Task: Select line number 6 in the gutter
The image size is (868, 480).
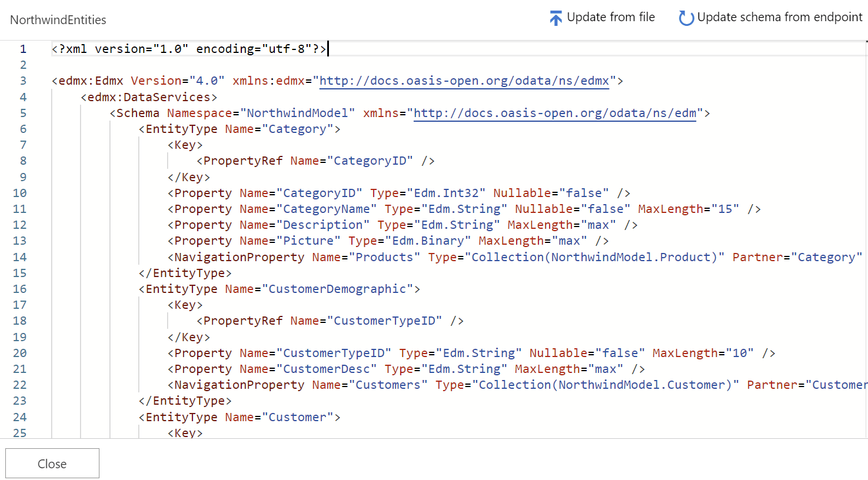Action: [24, 129]
